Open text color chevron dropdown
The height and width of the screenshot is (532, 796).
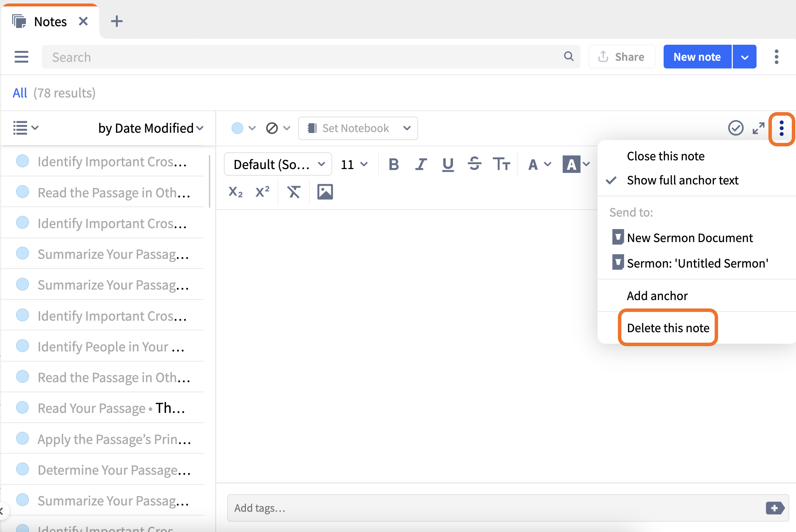pos(547,164)
